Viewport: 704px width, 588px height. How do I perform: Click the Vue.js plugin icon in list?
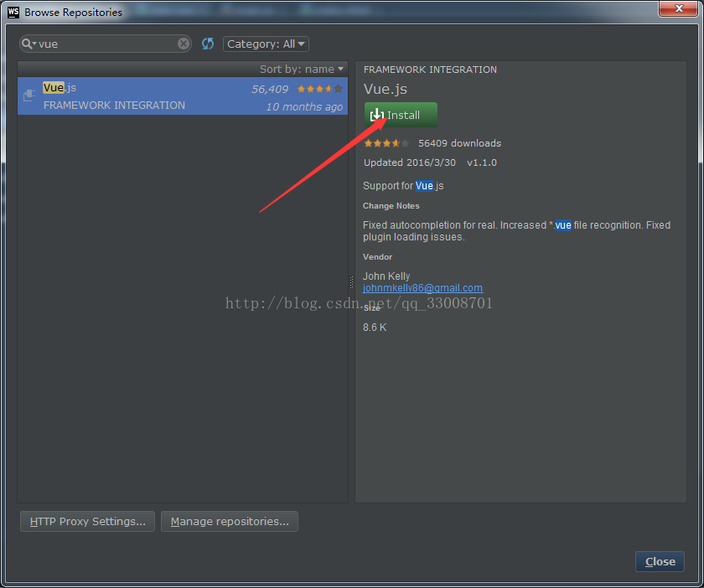click(29, 95)
